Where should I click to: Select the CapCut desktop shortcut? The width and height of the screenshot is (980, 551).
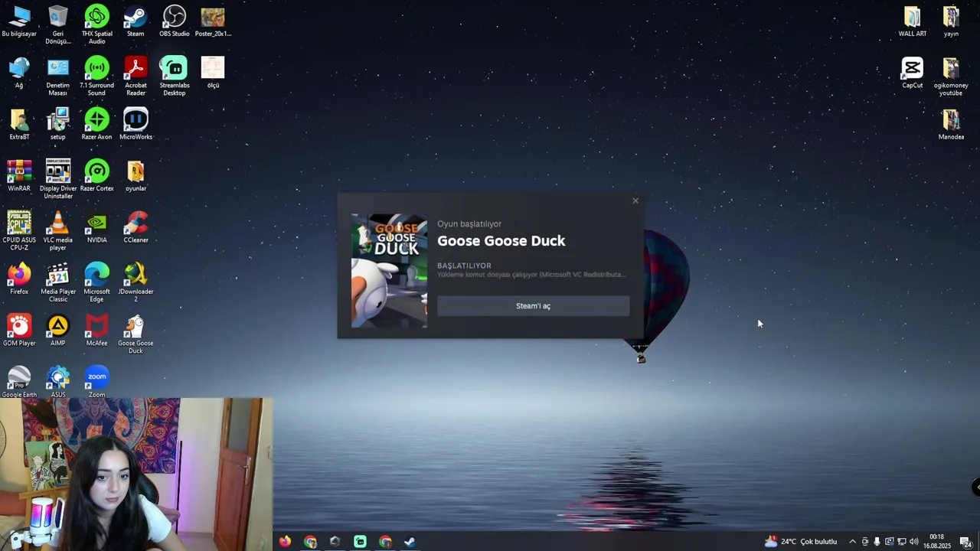click(x=912, y=73)
